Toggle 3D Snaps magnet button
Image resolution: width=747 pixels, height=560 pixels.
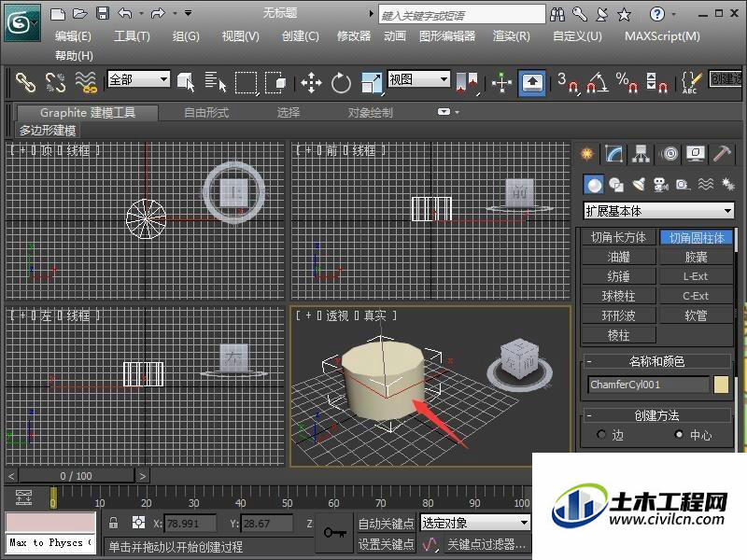point(568,83)
